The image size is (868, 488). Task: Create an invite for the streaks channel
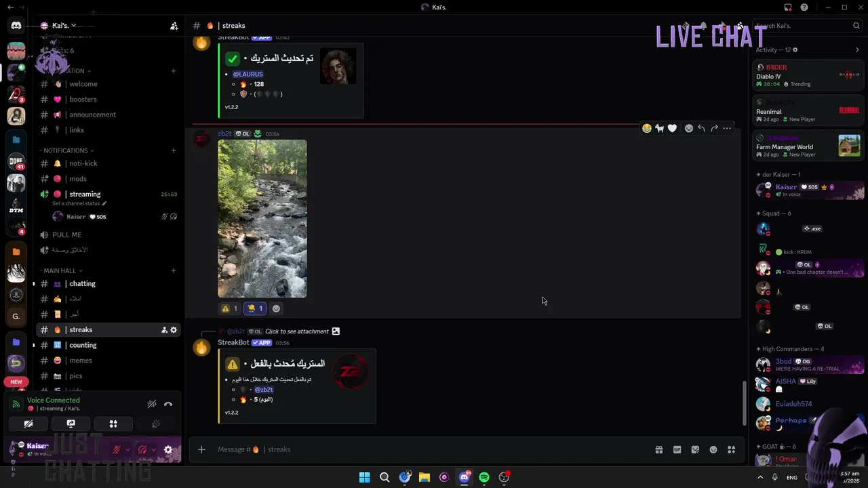point(164,330)
